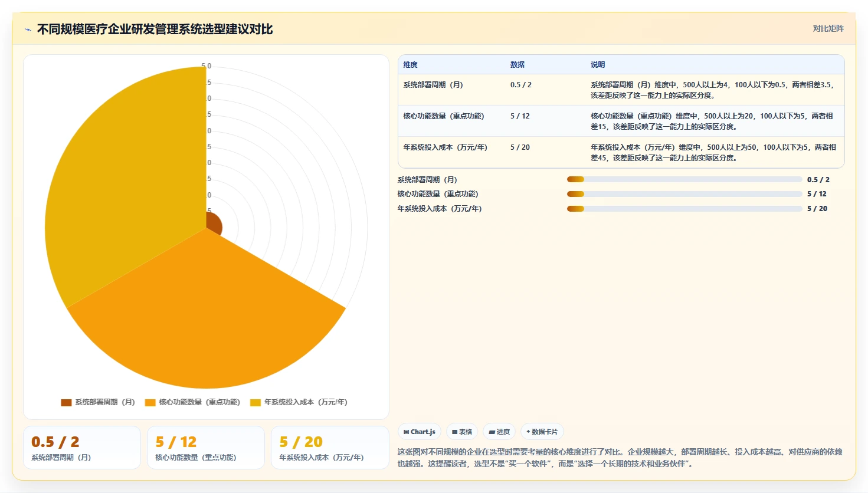Click the 数据 column header
This screenshot has width=868, height=493.
pyautogui.click(x=517, y=65)
